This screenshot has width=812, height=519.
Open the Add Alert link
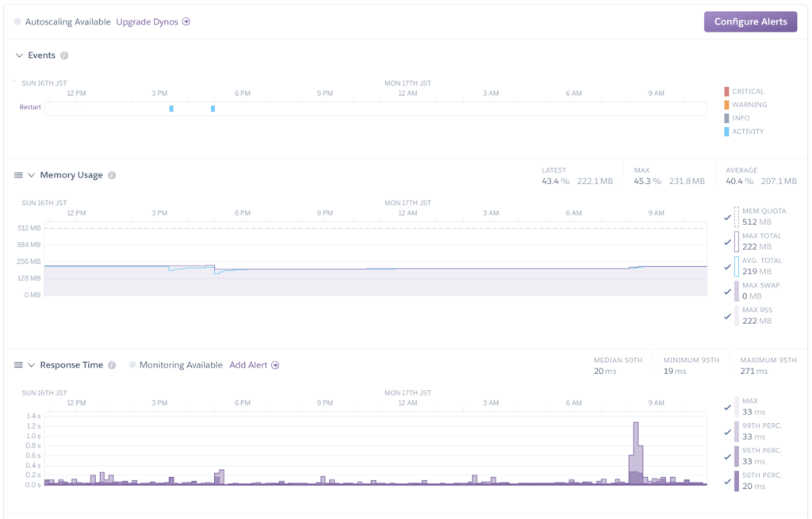pos(248,364)
